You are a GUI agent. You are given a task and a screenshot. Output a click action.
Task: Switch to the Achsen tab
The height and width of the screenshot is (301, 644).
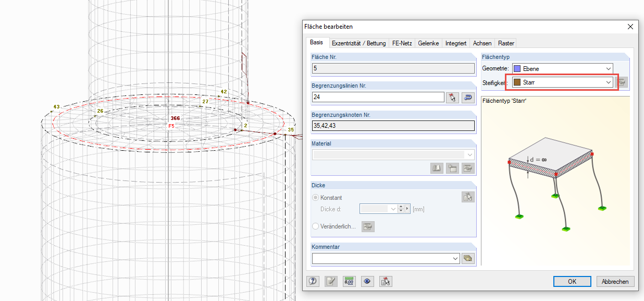pyautogui.click(x=482, y=43)
